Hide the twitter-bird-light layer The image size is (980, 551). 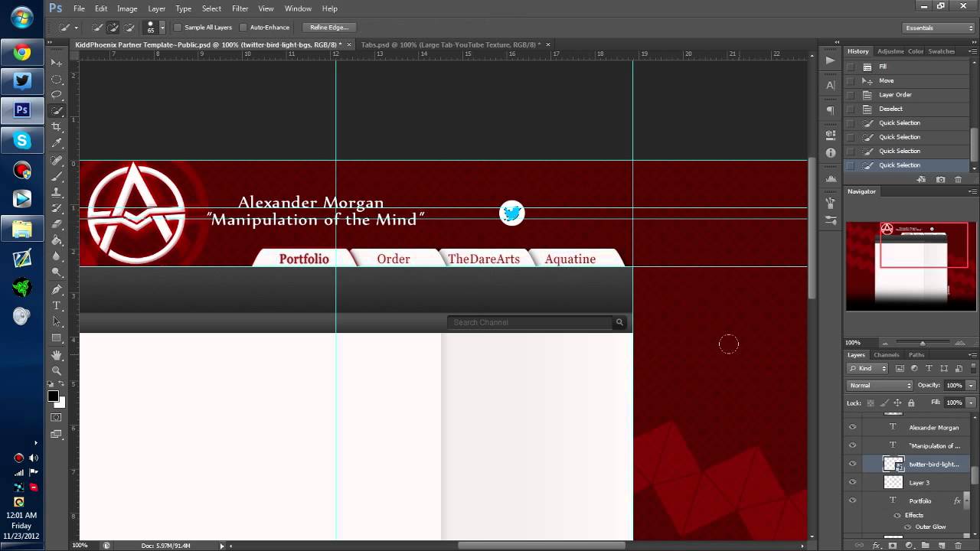852,464
